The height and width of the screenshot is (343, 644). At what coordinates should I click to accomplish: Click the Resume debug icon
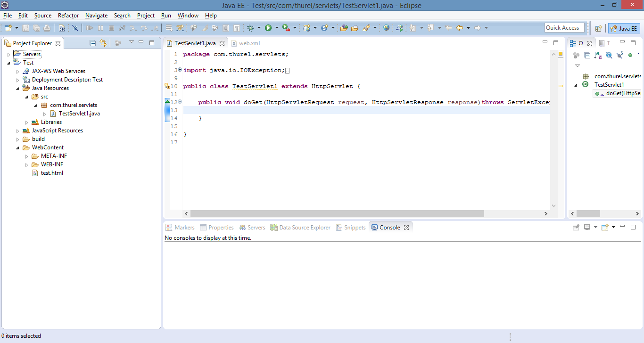[90, 28]
